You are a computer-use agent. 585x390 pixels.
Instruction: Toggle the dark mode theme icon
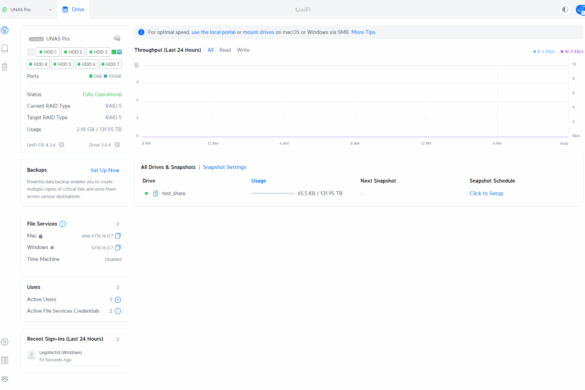565,10
